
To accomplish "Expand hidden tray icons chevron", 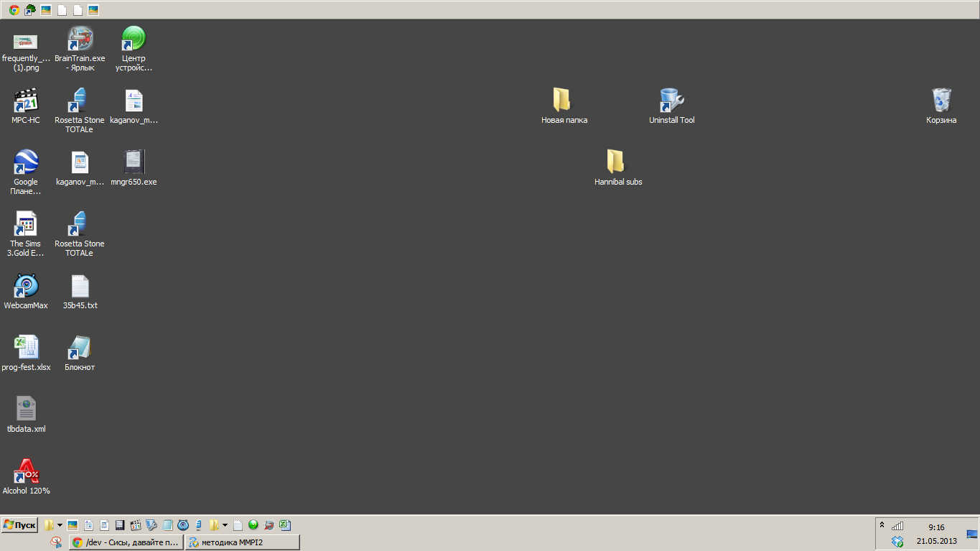I will (x=882, y=524).
